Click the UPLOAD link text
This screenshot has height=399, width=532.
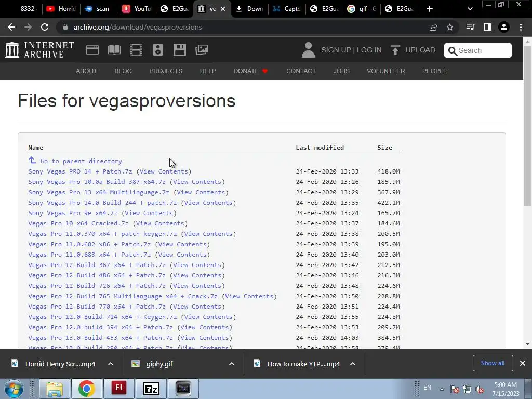pos(420,50)
